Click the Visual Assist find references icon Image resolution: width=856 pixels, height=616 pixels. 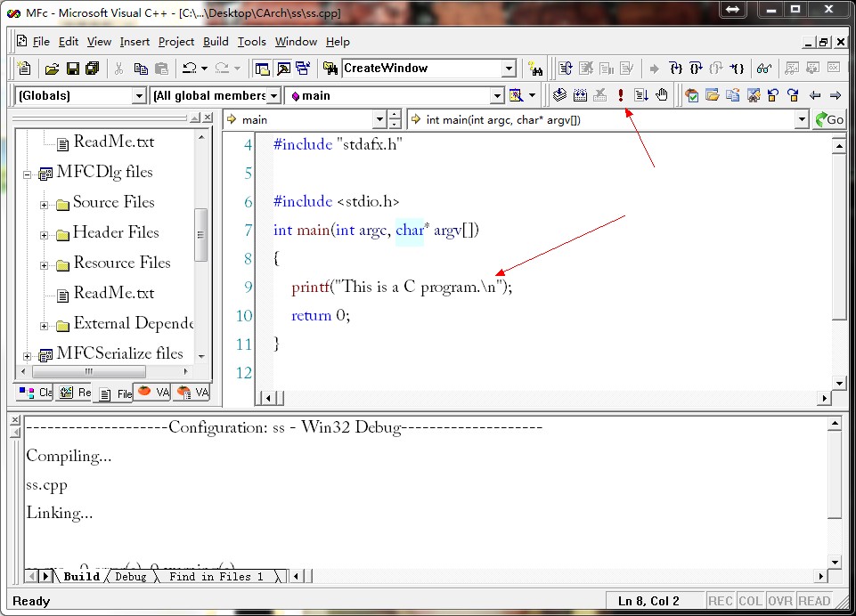[754, 95]
